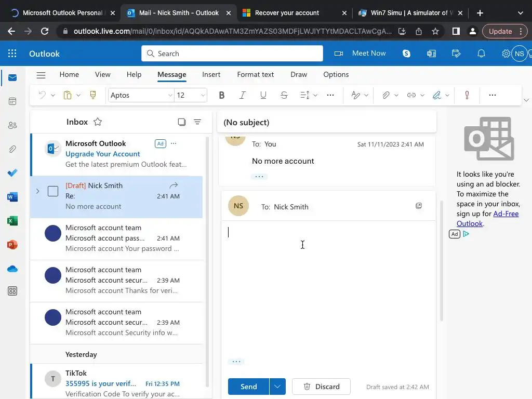This screenshot has height=399, width=532.
Task: Select the Message ribbon tab
Action: tap(171, 74)
